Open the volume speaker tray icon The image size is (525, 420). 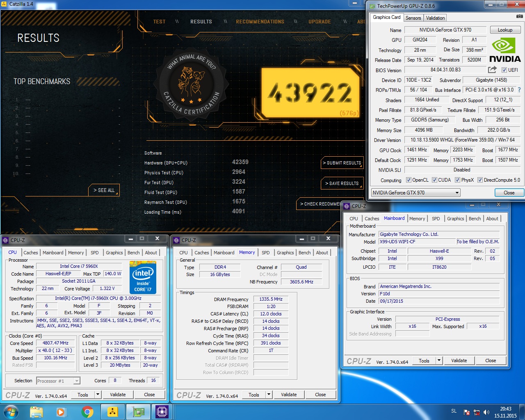coord(486,412)
